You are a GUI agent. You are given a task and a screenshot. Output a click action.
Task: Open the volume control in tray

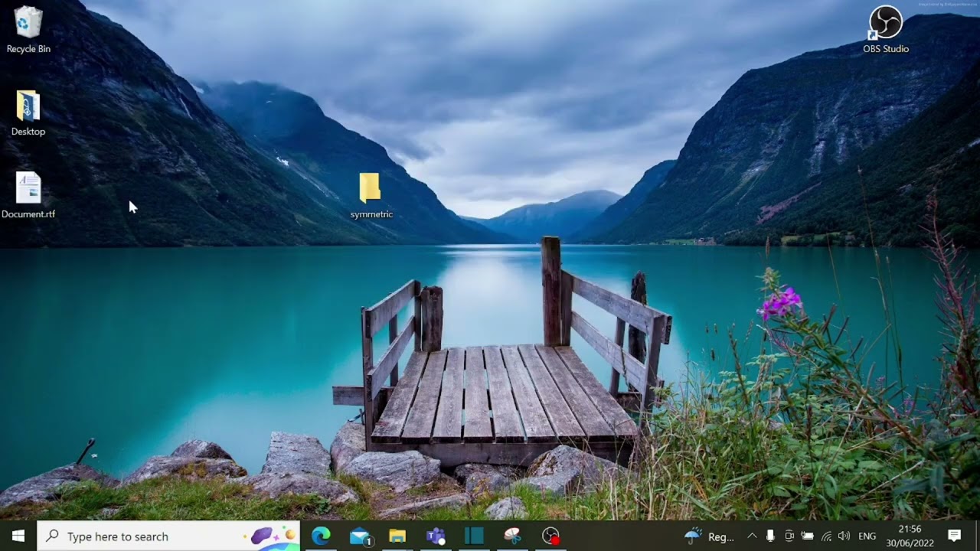coord(844,536)
